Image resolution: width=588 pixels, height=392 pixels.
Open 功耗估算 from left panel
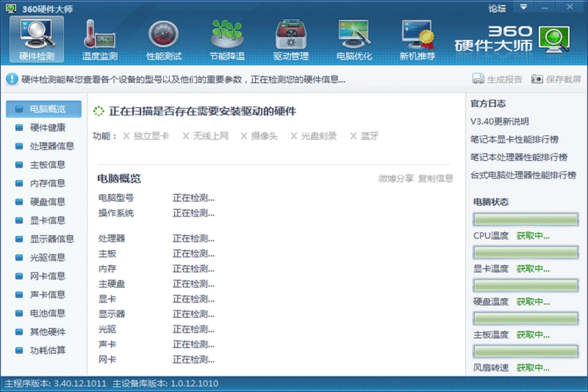click(46, 351)
